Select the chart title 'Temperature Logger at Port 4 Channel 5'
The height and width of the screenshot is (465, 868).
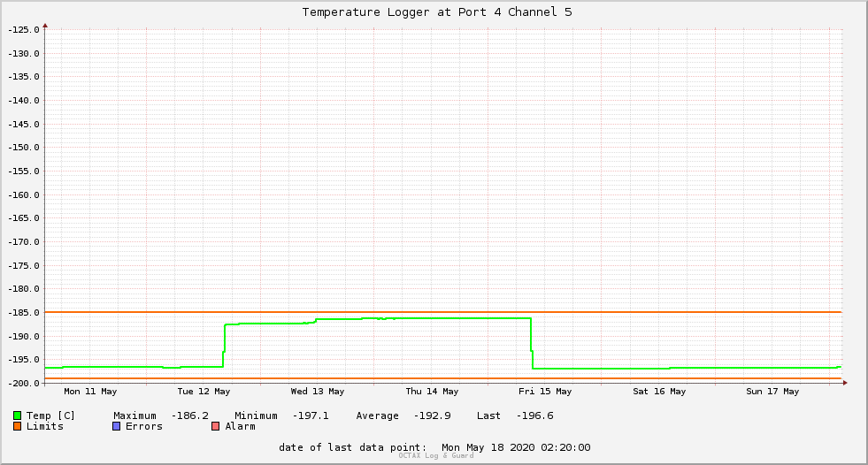point(437,12)
